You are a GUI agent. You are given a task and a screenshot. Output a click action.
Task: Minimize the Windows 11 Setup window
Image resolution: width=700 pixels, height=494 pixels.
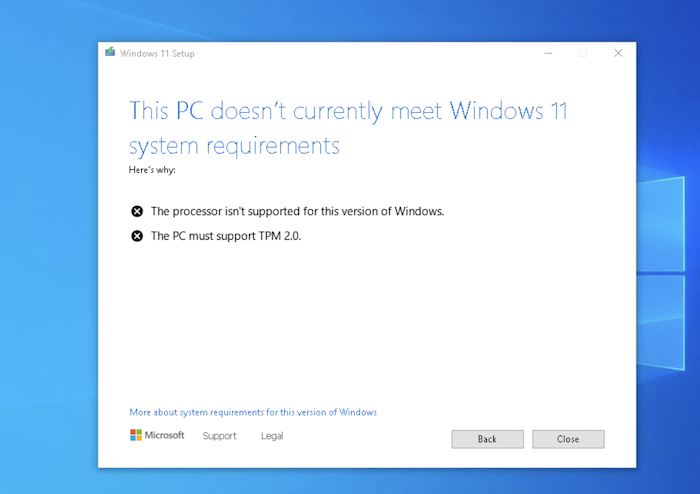pyautogui.click(x=548, y=53)
